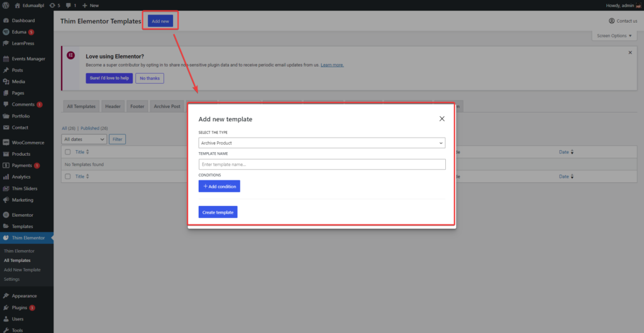Viewport: 644px width, 333px height.
Task: Close the Add new template dialog
Action: 442,119
